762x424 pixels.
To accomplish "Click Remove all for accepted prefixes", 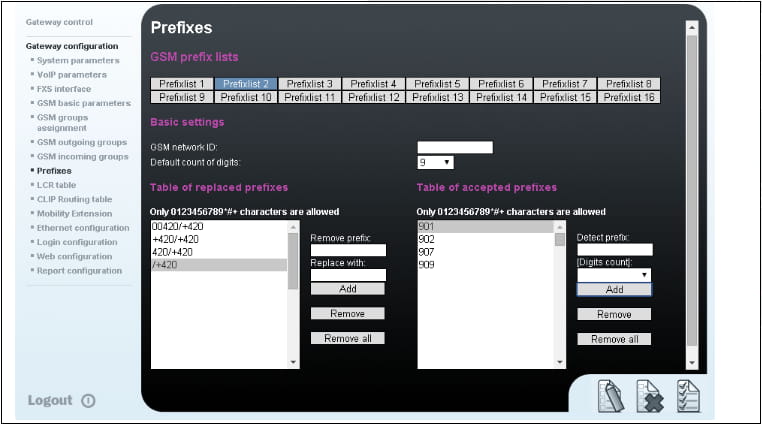I will [614, 339].
